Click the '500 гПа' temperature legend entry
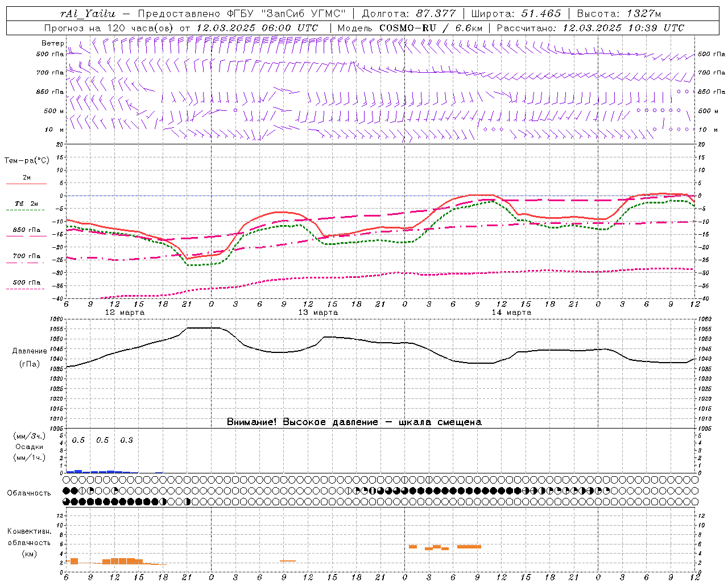This screenshot has height=582, width=728. click(26, 282)
